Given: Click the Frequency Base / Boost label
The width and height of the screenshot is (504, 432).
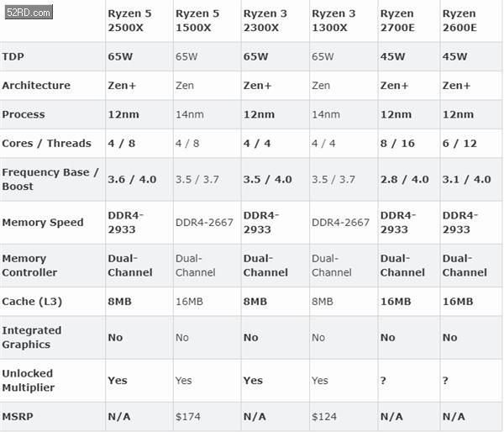Looking at the screenshot, I should click(50, 180).
